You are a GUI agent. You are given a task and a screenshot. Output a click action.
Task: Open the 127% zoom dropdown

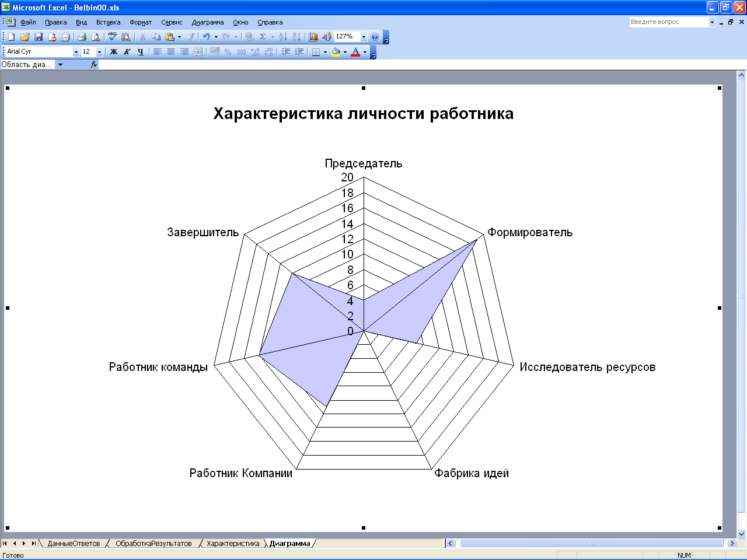(x=364, y=37)
